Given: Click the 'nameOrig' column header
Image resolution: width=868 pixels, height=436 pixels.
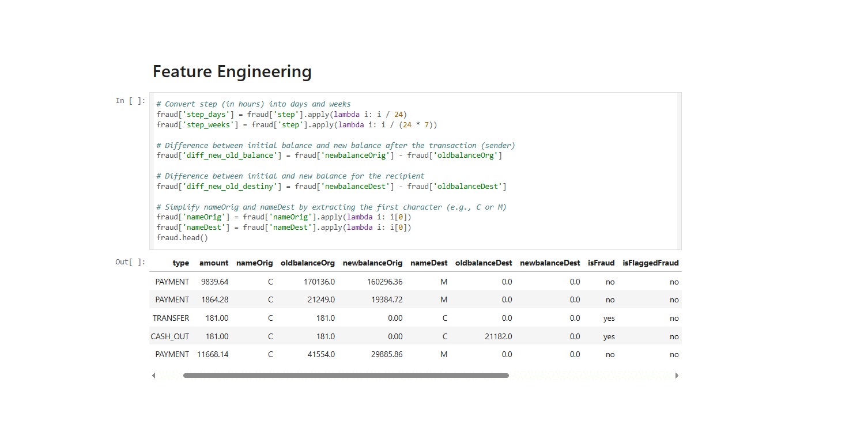Looking at the screenshot, I should pos(254,263).
